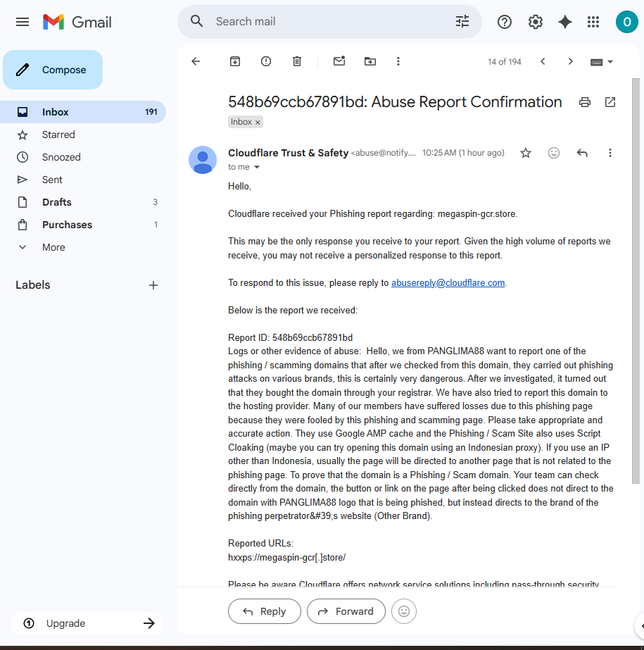This screenshot has width=644, height=650.
Task: Open the Google account avatar
Action: click(x=626, y=22)
